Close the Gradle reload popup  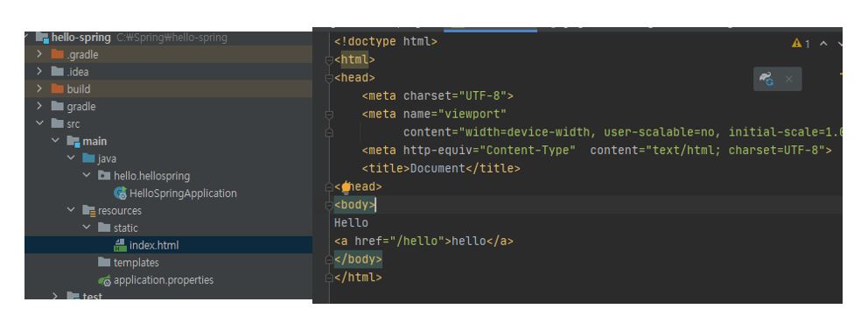pos(789,80)
